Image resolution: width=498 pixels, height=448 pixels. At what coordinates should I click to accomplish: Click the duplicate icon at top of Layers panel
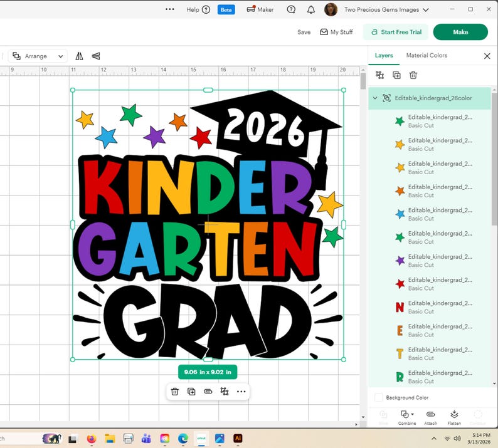[x=396, y=75]
